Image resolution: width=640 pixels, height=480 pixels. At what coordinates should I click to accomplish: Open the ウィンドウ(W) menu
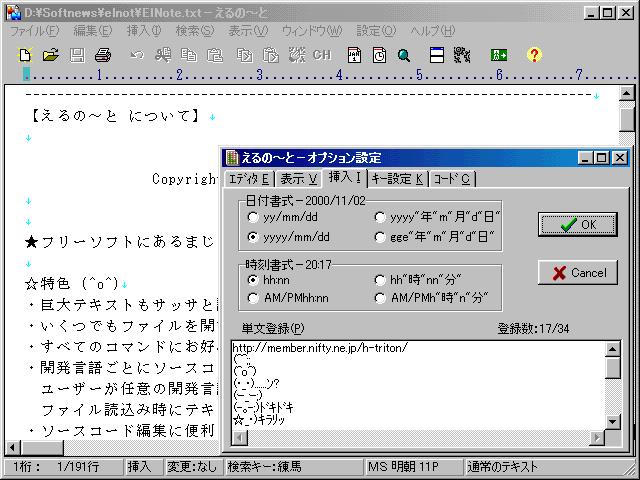[312, 31]
